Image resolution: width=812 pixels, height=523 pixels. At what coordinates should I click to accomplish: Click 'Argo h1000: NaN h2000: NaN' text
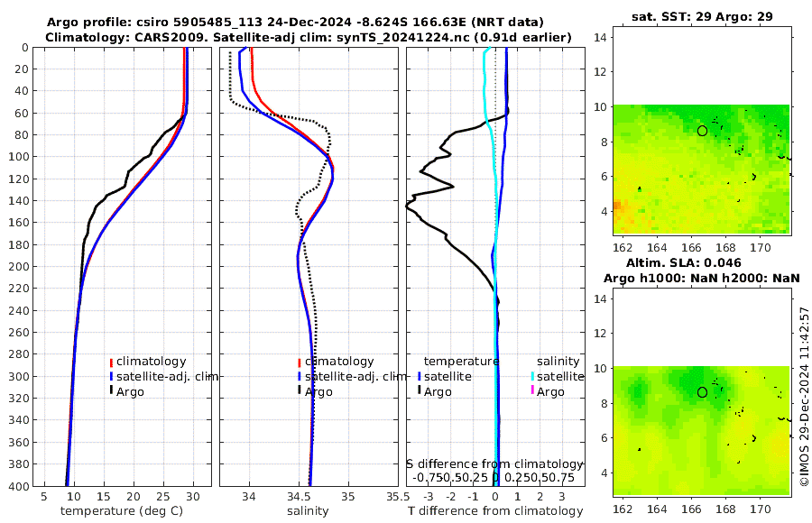point(702,278)
